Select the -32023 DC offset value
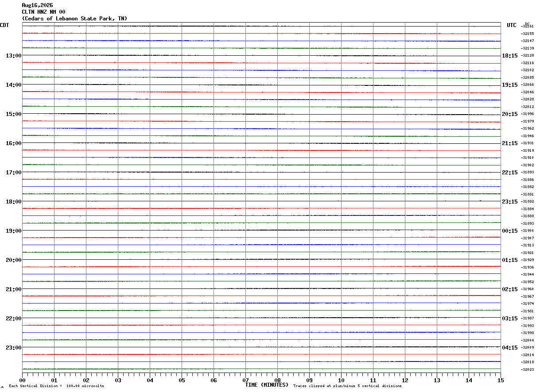The image size is (536, 392). pos(528,369)
